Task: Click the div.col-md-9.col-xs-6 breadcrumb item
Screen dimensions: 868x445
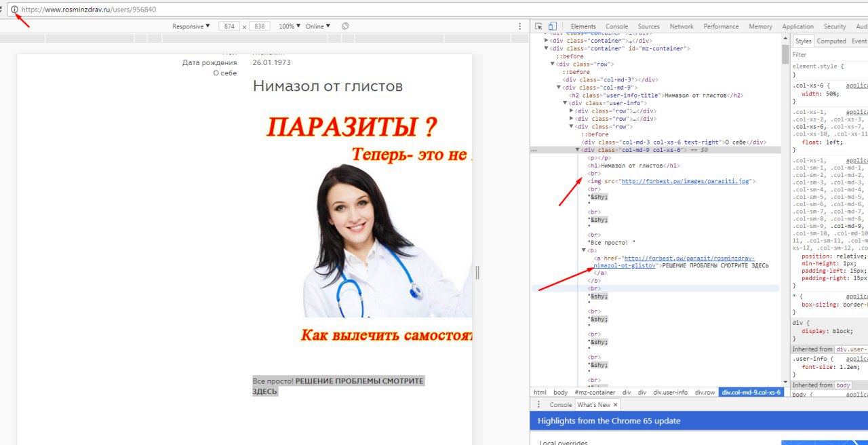Action: click(751, 392)
